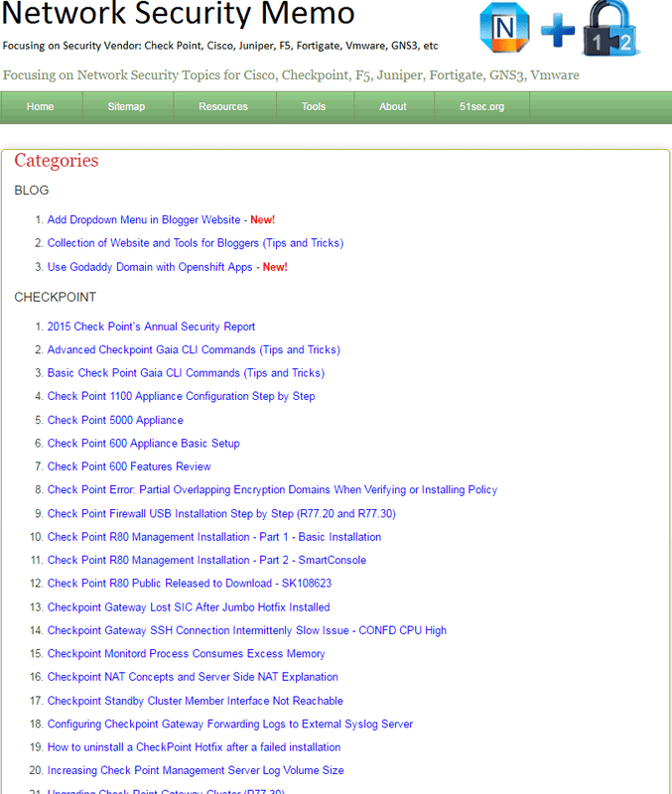Open R80 Management Installation Part 2 SmartConsole
Screen dimensions: 672x794
pyautogui.click(x=206, y=561)
